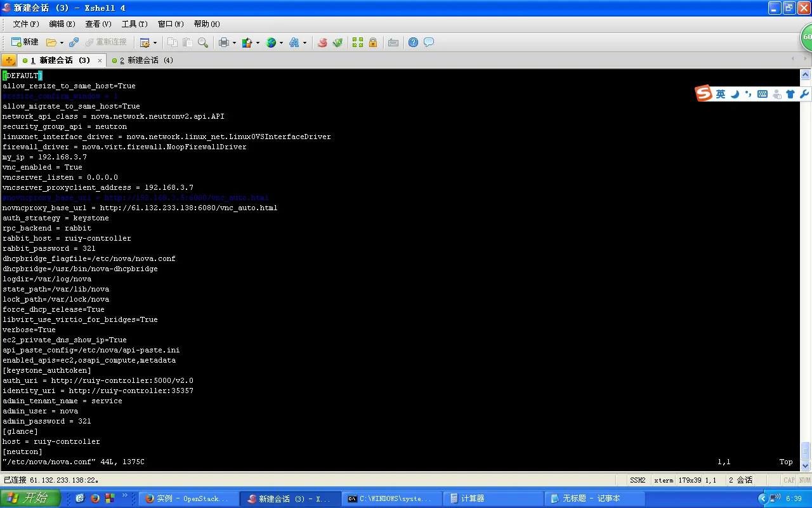Expand the color scheme dropdown arrow
This screenshot has width=812, height=508.
258,43
